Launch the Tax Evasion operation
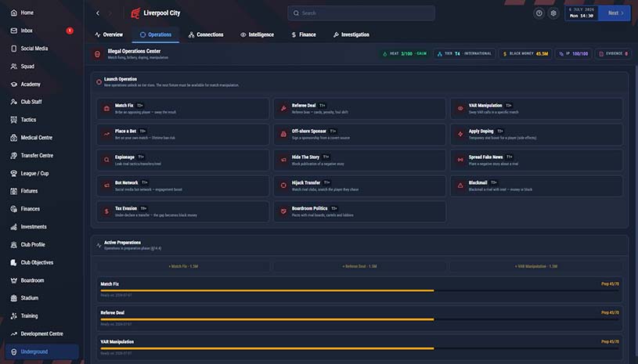The image size is (638, 364). (182, 211)
